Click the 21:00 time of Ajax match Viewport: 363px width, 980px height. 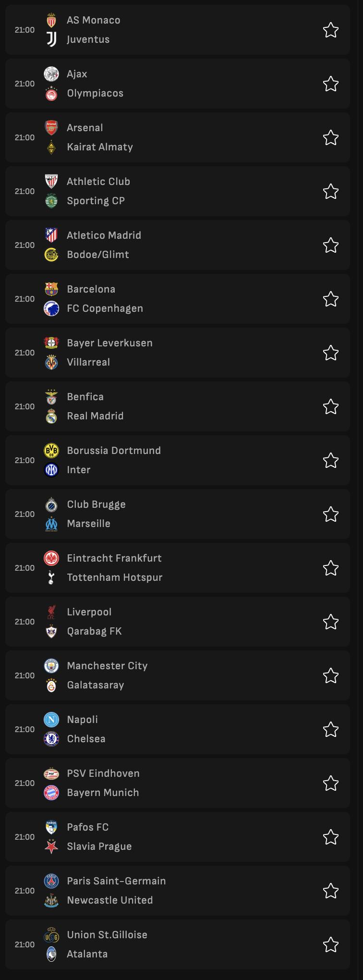coord(24,84)
